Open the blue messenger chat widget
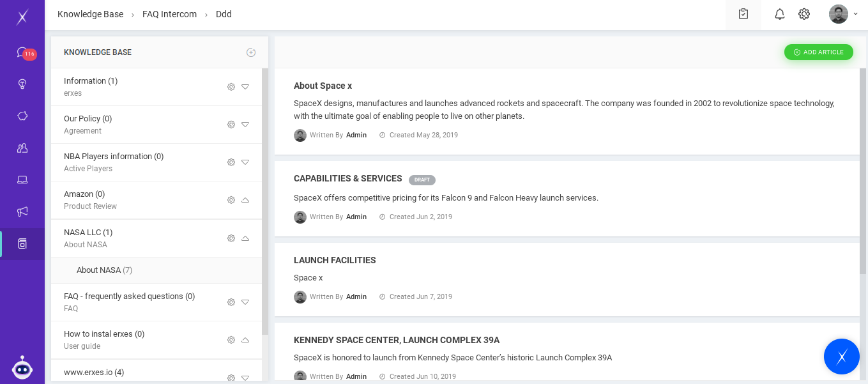868x384 pixels. [841, 357]
